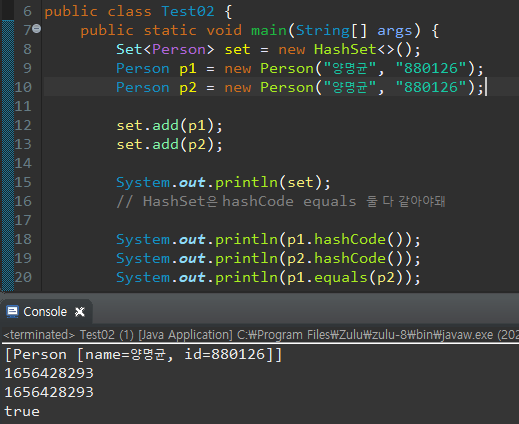Click variable p2 on line 10

point(188,88)
